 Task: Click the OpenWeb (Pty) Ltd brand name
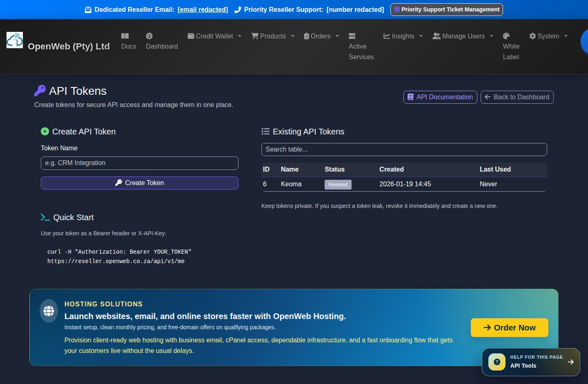click(x=69, y=47)
